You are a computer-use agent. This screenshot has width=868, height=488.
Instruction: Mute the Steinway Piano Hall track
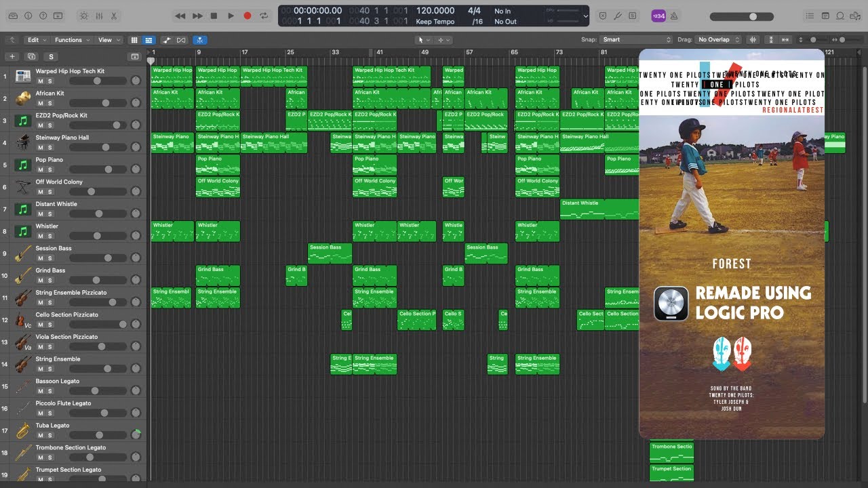pos(40,148)
